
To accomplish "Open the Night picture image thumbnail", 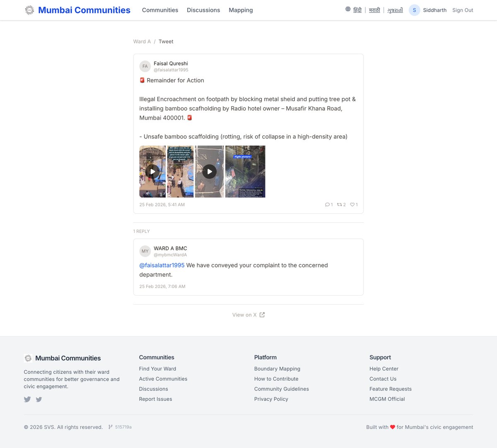I will tap(245, 171).
